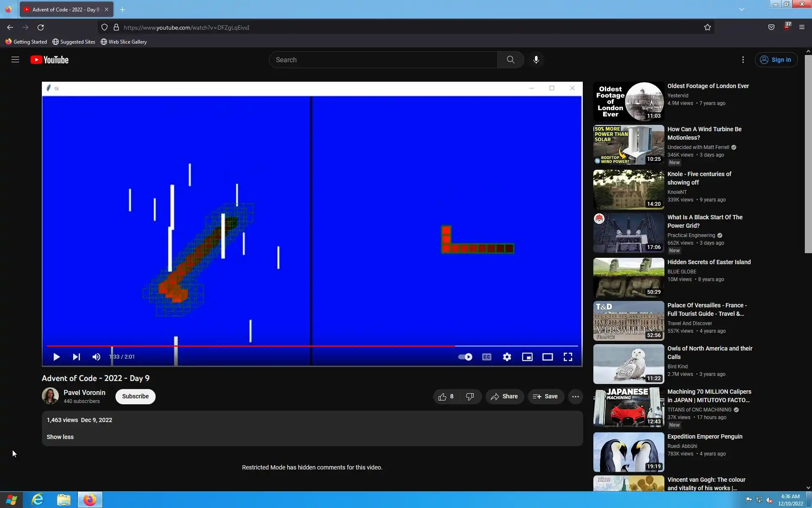Click the Share button
The width and height of the screenshot is (812, 508).
point(504,397)
